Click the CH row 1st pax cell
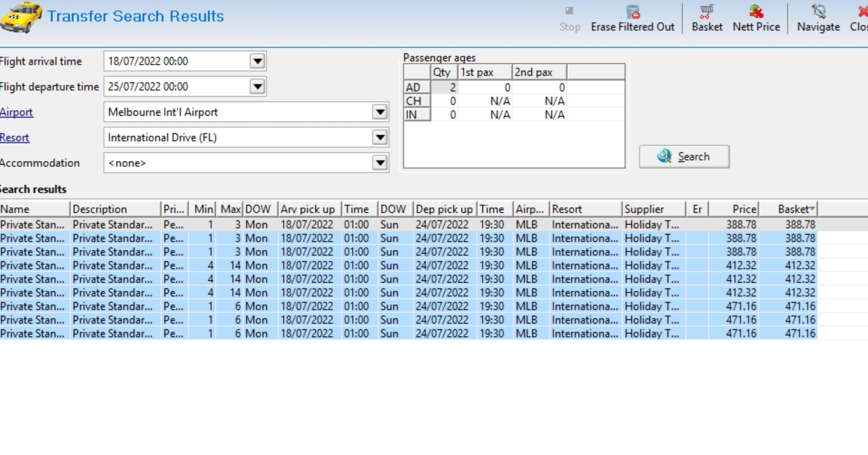The height and width of the screenshot is (455, 868). [485, 101]
